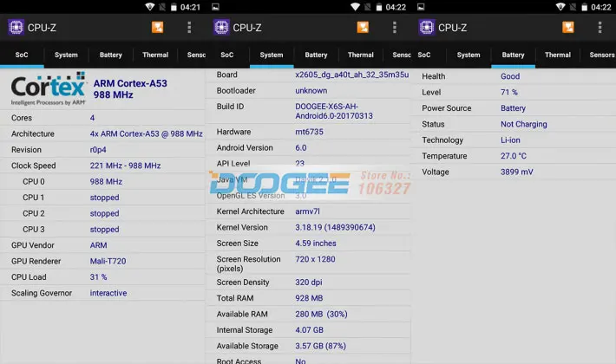Image resolution: width=616 pixels, height=364 pixels.
Task: Select Scaling Governor 'interactive'
Action: [x=108, y=293]
